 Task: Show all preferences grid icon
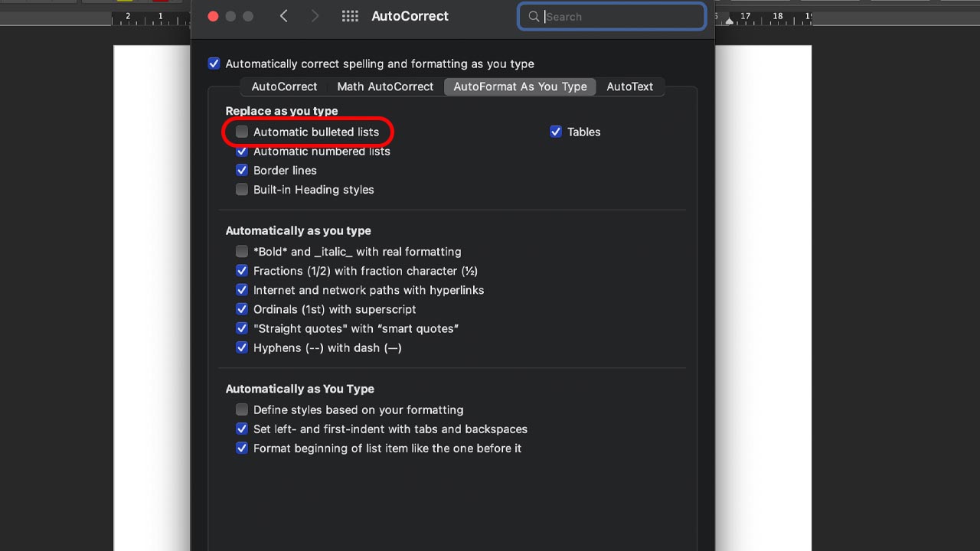pos(350,16)
